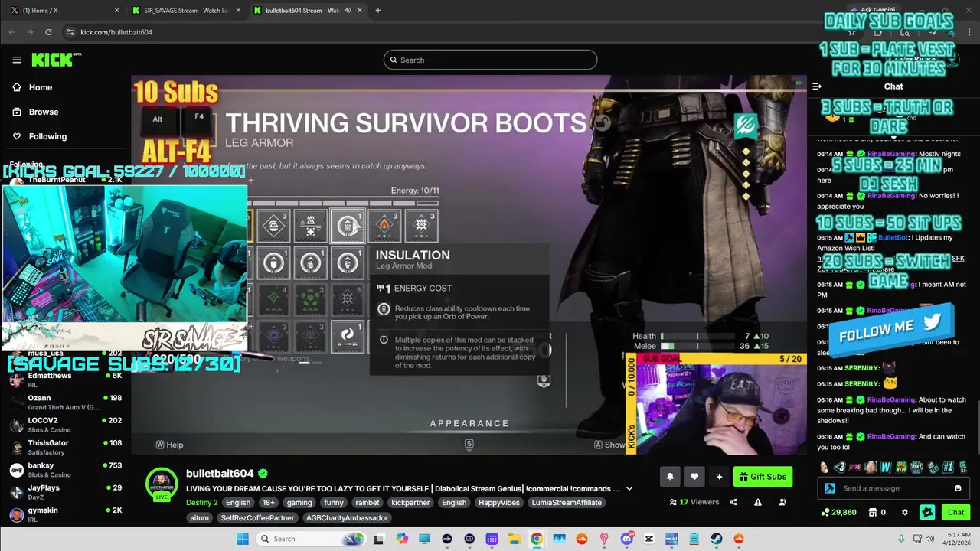Open banksy's channel in sidebar

click(x=65, y=470)
